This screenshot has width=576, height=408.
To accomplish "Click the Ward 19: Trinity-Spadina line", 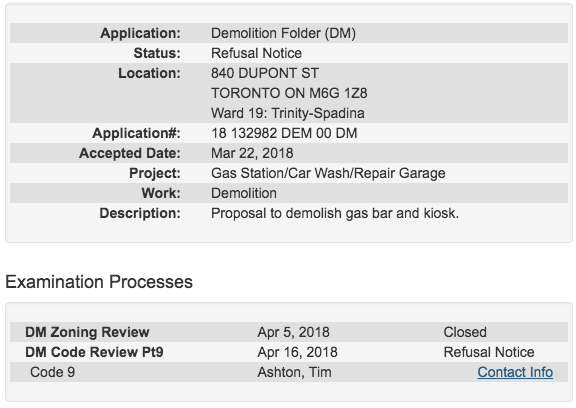I will click(288, 113).
